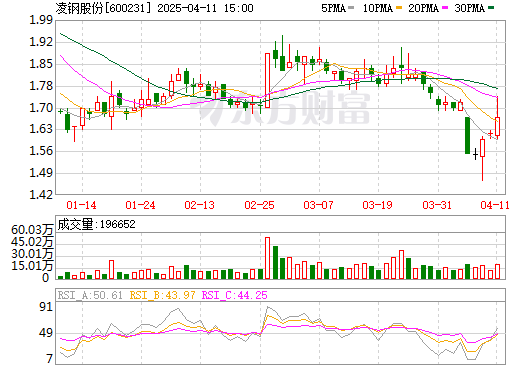Click the 30PMA green legend swatch
The image size is (520, 365).
pyautogui.click(x=491, y=8)
